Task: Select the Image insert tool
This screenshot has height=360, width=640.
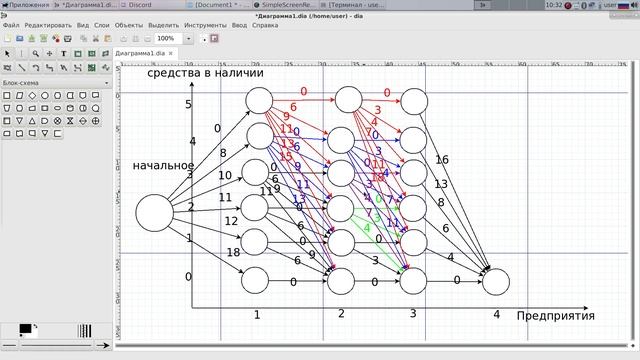Action: tap(92, 67)
